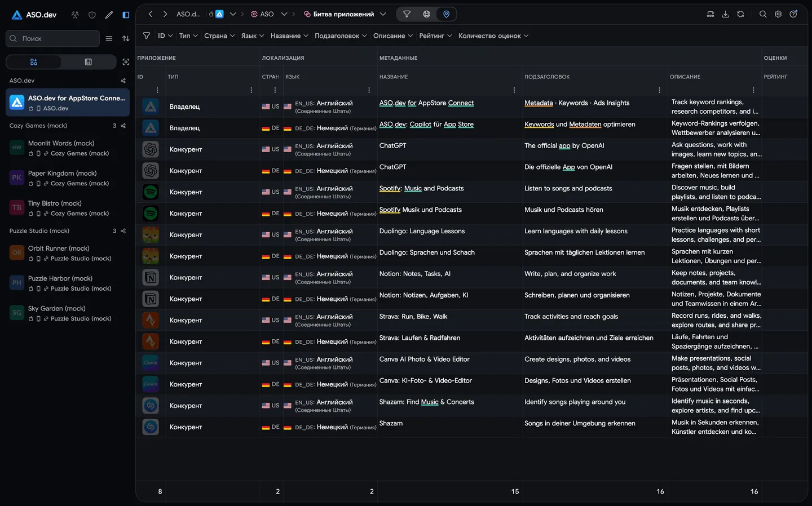Toggle the globe view button in top toolbar

pos(427,14)
